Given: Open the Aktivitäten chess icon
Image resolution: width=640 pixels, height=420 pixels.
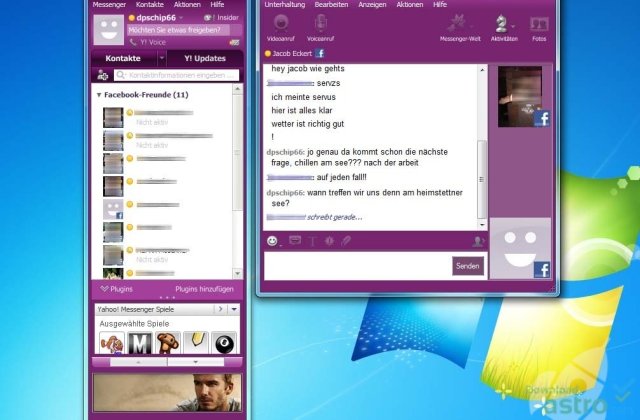Looking at the screenshot, I should click(501, 24).
